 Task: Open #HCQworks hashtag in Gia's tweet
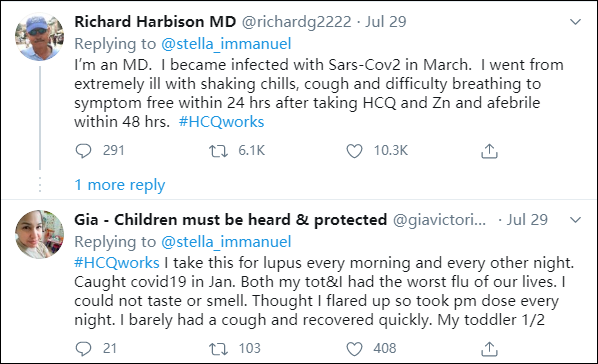(x=117, y=263)
